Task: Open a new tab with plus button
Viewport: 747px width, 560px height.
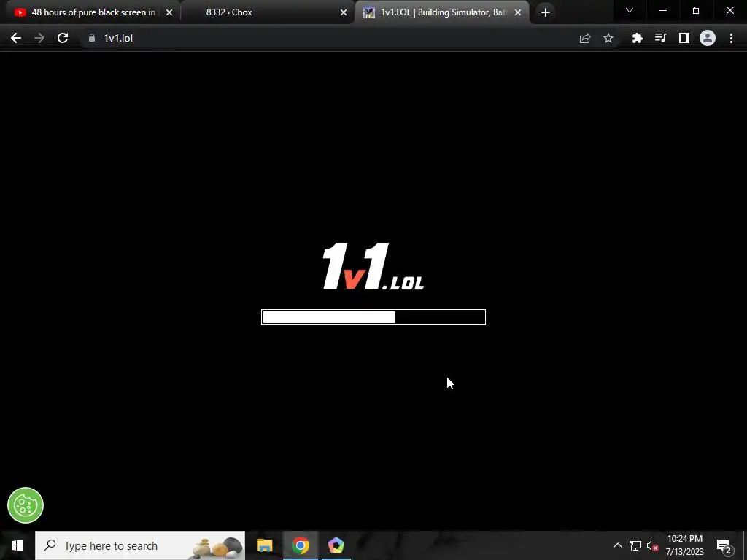Action: 546,12
